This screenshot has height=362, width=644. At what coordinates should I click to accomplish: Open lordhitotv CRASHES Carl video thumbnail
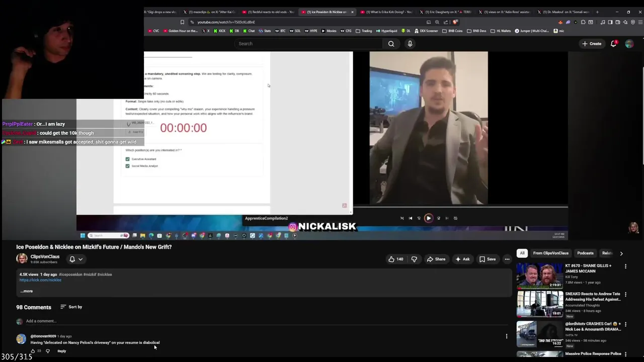[540, 333]
